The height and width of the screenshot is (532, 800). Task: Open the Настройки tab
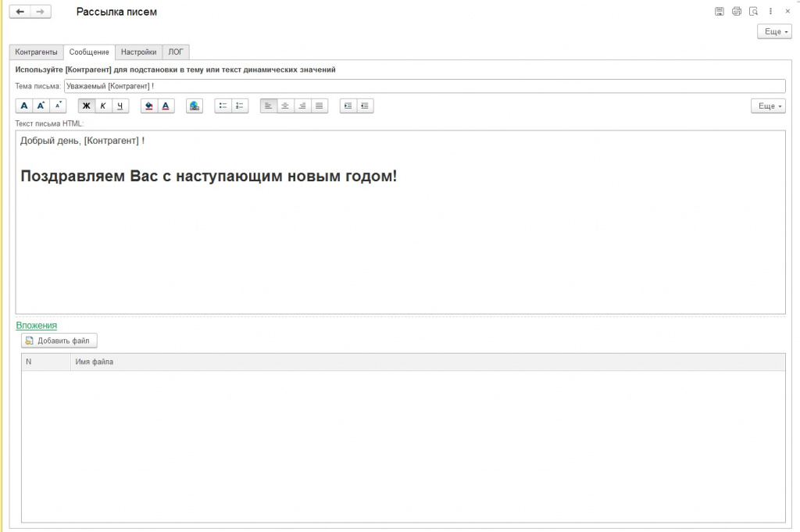tap(139, 52)
